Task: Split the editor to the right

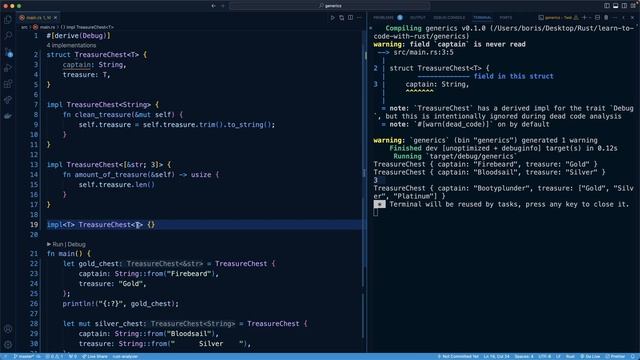Action: [x=351, y=18]
